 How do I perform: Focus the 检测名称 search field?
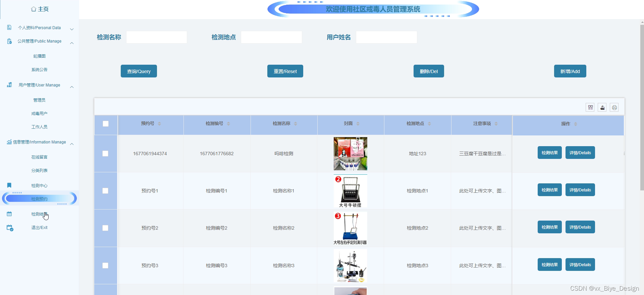(x=157, y=37)
